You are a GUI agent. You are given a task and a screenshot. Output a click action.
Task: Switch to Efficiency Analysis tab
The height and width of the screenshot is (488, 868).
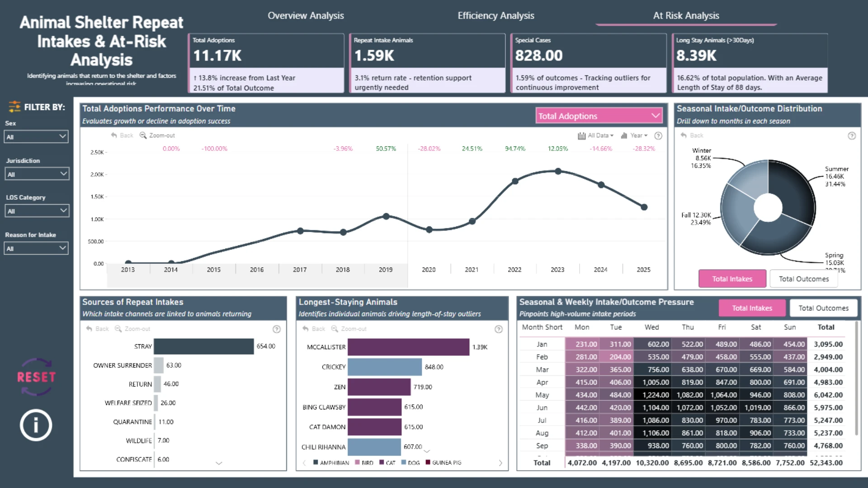coord(496,16)
